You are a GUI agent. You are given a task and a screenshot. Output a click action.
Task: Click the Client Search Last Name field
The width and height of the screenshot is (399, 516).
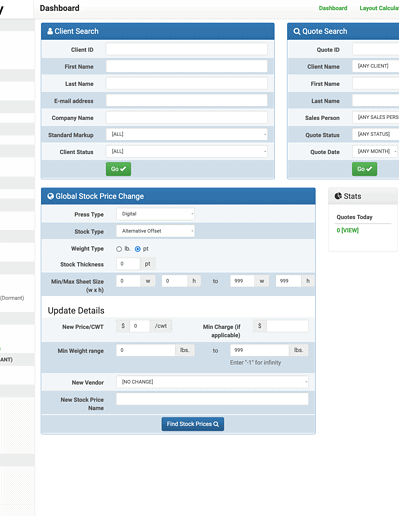(187, 83)
